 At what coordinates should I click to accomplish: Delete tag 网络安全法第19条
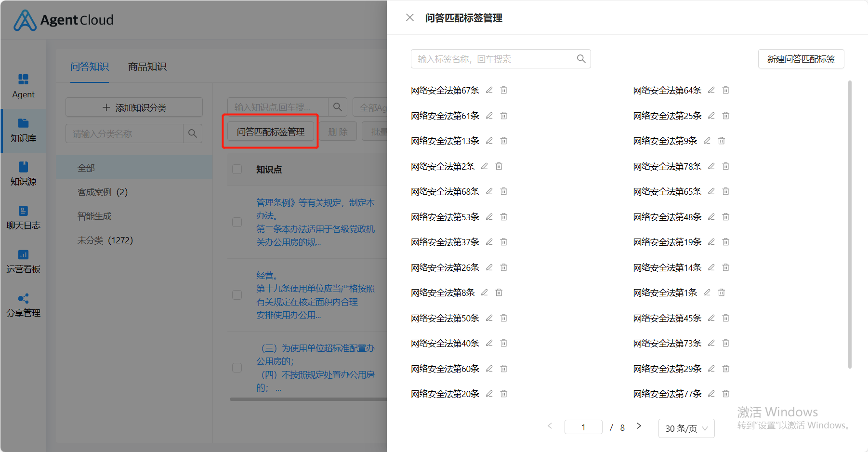point(726,242)
